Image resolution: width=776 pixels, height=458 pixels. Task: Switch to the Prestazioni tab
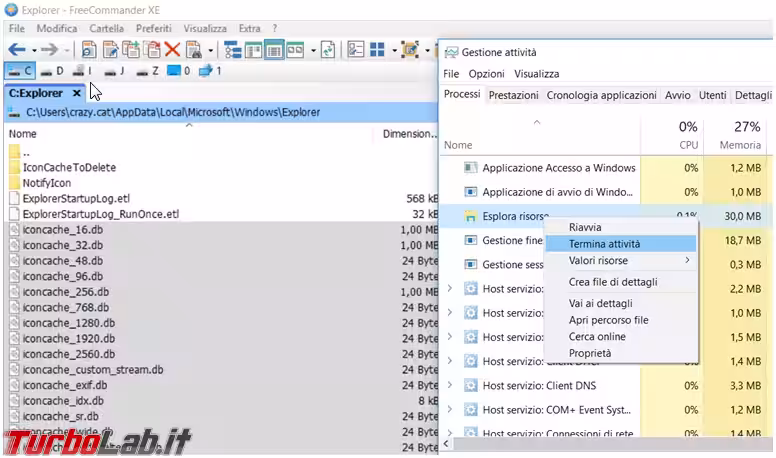pos(514,96)
